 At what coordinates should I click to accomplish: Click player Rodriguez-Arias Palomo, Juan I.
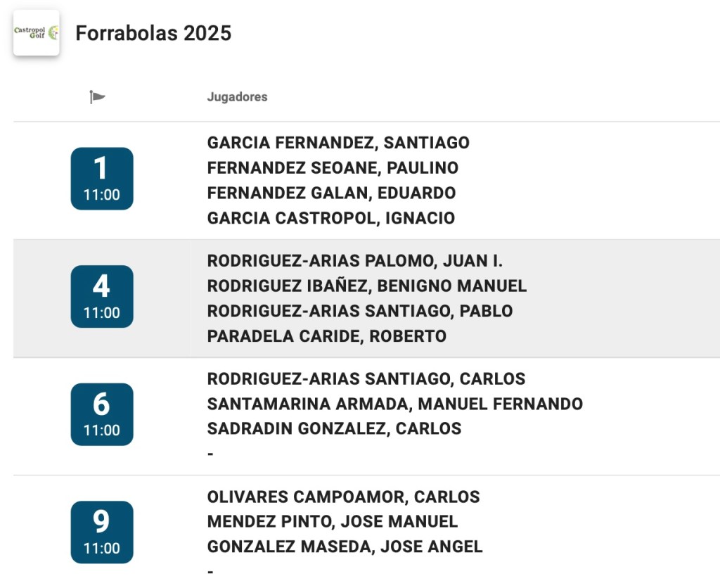pyautogui.click(x=355, y=261)
